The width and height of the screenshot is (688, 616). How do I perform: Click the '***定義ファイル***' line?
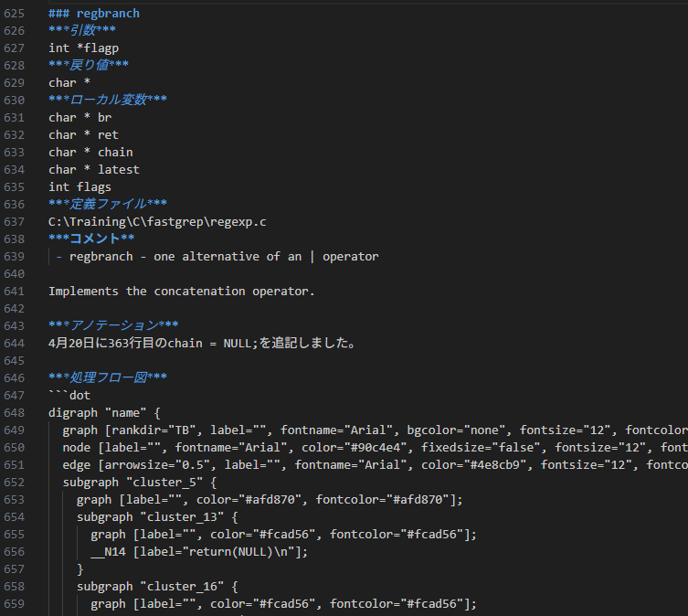click(108, 205)
